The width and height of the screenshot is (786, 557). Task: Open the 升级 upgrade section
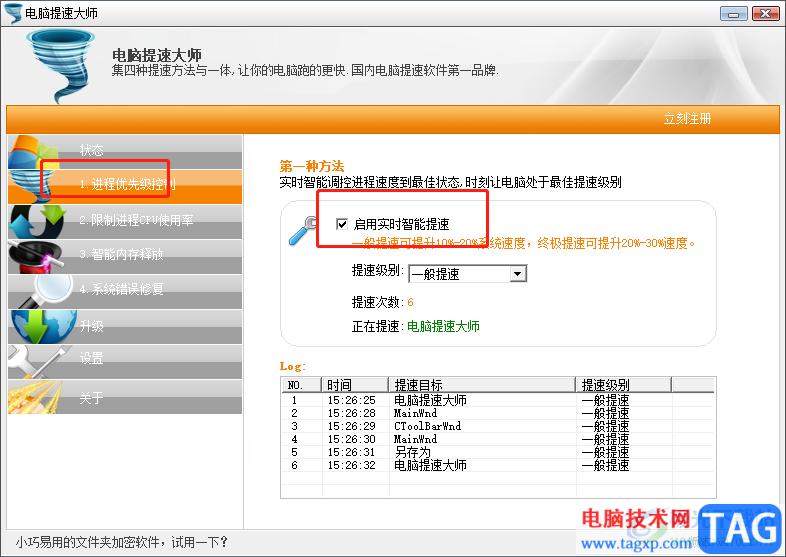pyautogui.click(x=125, y=326)
